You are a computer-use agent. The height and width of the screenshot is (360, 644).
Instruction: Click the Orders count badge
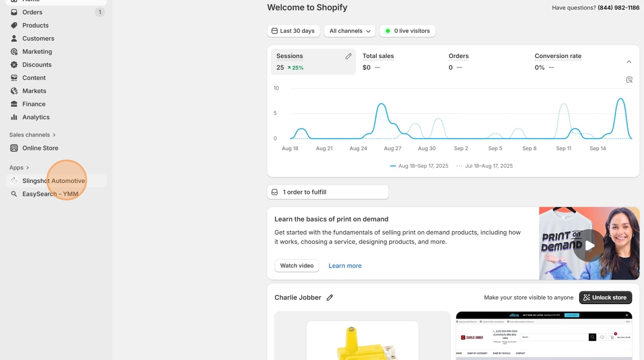point(99,12)
